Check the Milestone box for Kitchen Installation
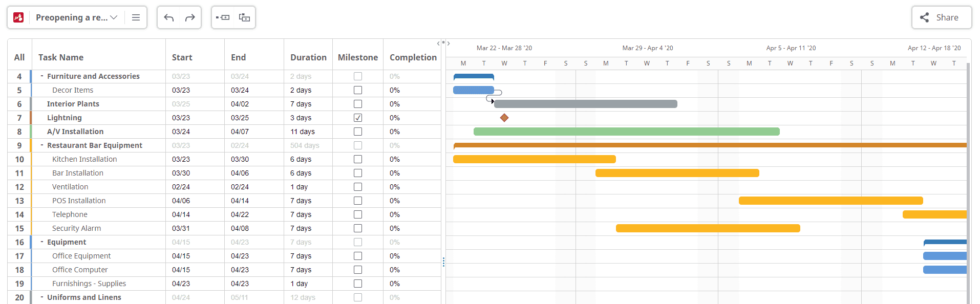 [357, 159]
